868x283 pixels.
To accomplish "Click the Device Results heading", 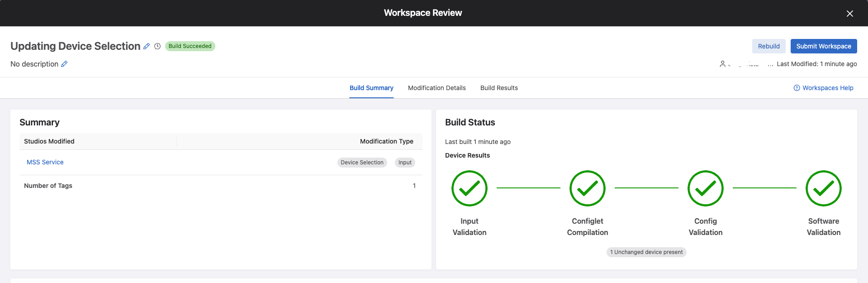I will [467, 155].
